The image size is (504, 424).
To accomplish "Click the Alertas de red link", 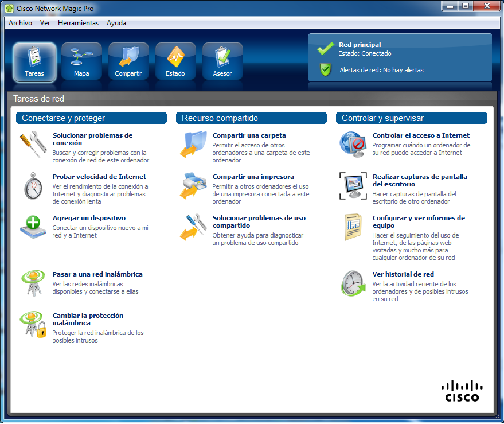I will (359, 70).
